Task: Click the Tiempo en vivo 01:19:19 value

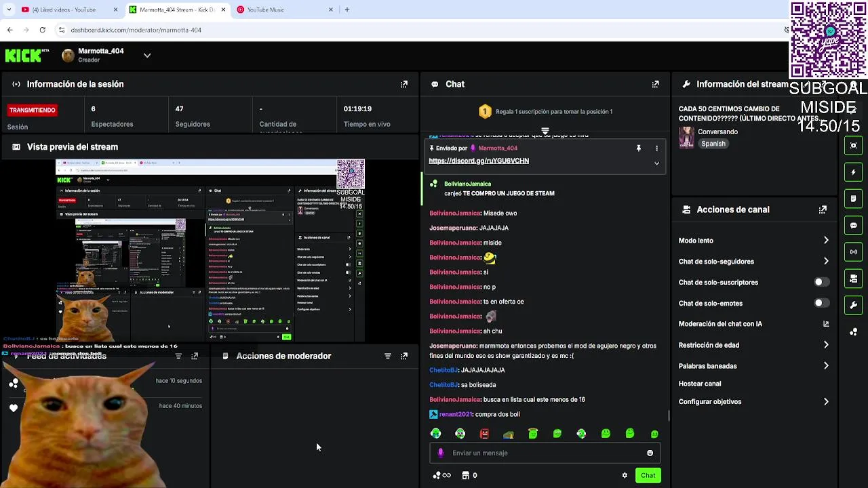Action: click(357, 108)
